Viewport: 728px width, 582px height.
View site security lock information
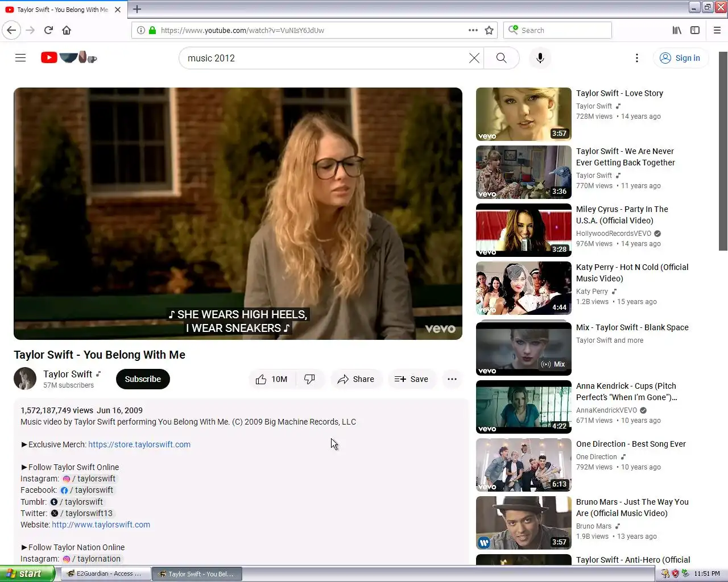[x=152, y=30]
